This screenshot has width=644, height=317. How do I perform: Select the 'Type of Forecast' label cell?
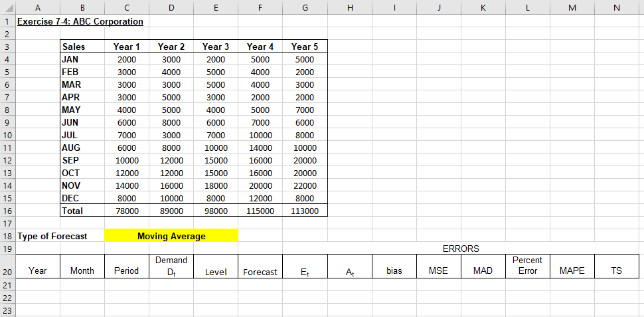click(x=52, y=236)
